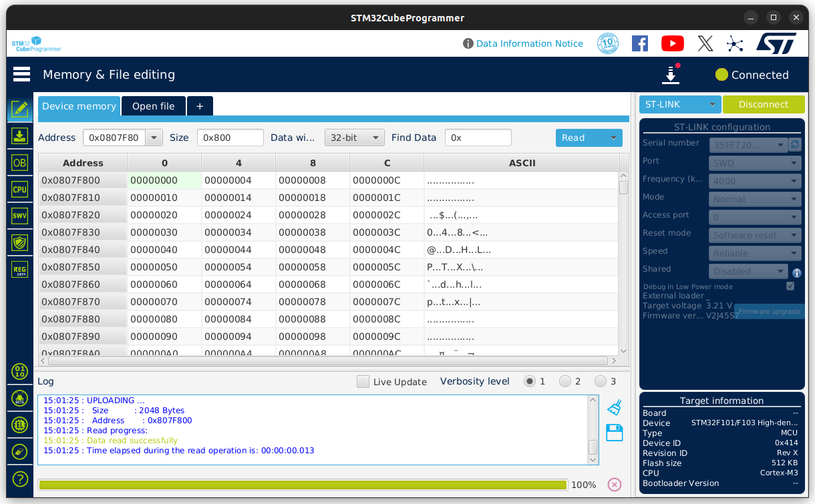This screenshot has height=504, width=815.
Task: Click the Firmware upgrade button
Action: click(x=769, y=311)
